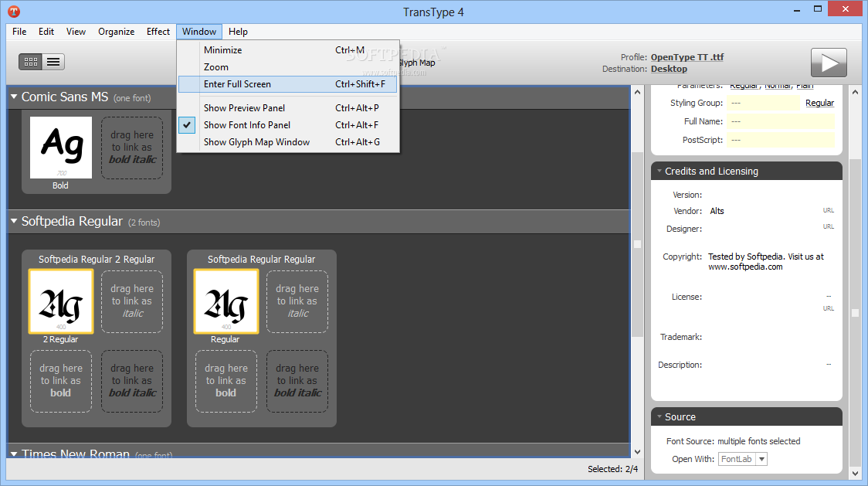Viewport: 868px width, 486px height.
Task: Click bold drop slot under Softpedia Regular 2 Regular
Action: [x=61, y=381]
